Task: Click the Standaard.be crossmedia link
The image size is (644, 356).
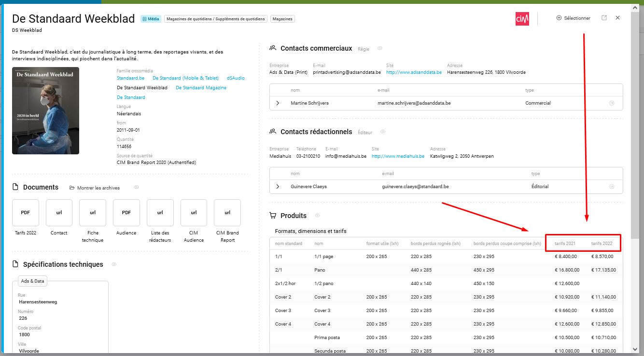Action: pyautogui.click(x=130, y=78)
